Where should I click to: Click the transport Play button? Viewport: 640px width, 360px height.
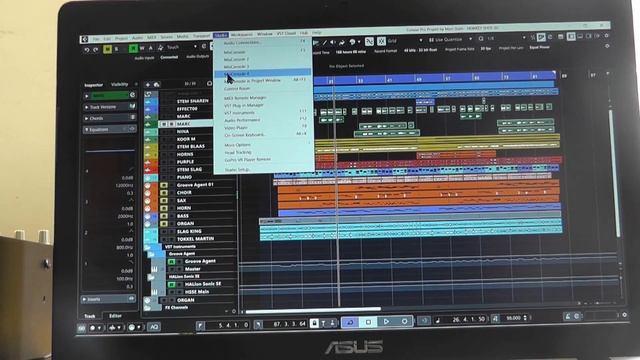click(x=386, y=322)
